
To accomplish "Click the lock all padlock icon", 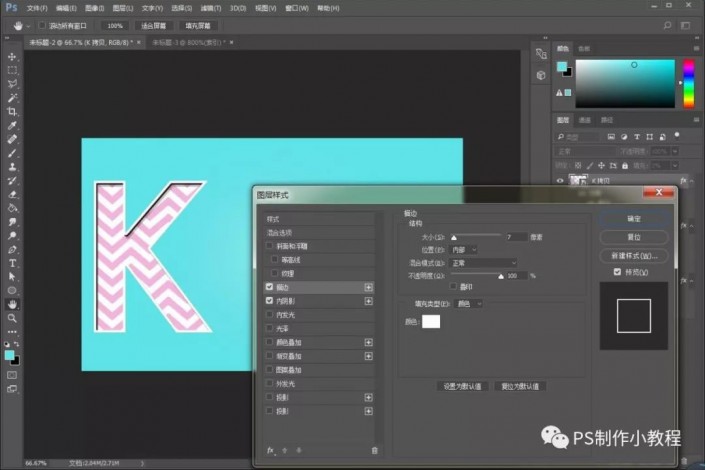I will (625, 166).
